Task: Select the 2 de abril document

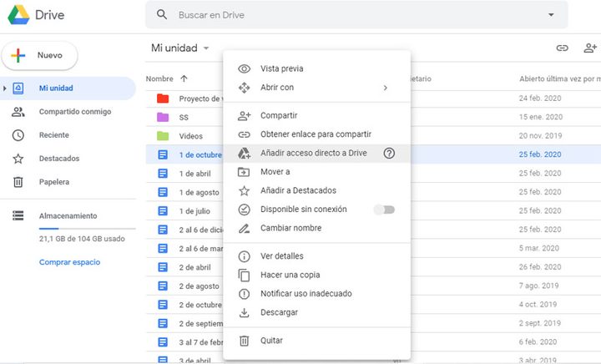Action: (194, 267)
